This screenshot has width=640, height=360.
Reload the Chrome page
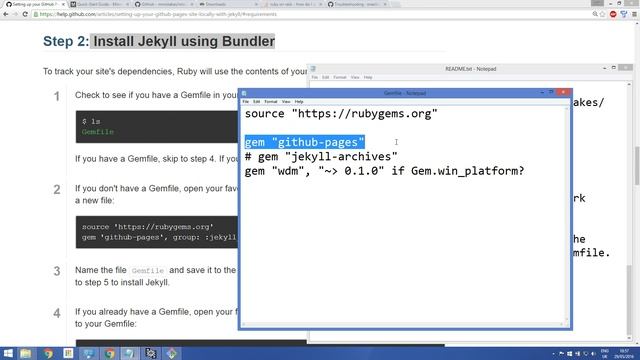click(x=25, y=14)
